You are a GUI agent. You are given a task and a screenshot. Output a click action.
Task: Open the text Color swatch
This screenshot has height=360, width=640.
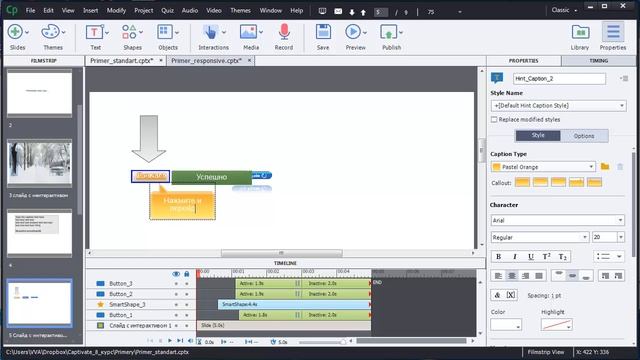click(506, 325)
